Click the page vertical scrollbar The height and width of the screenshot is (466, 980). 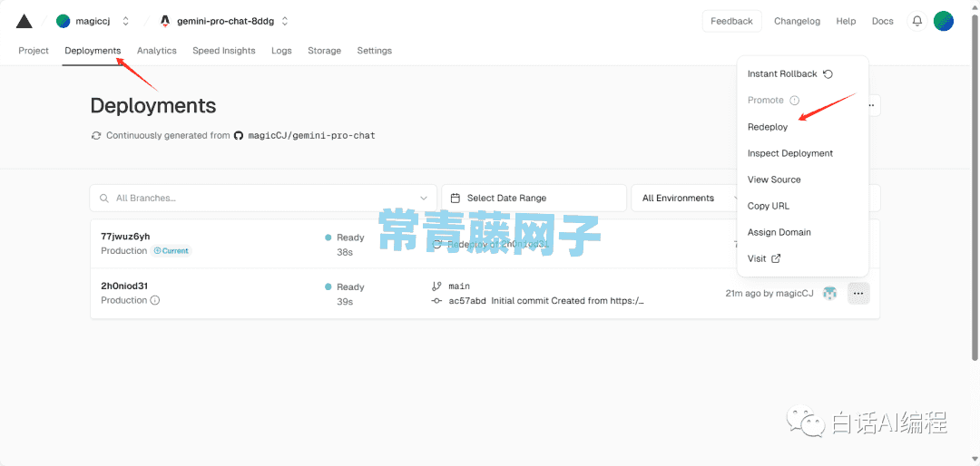pyautogui.click(x=975, y=186)
